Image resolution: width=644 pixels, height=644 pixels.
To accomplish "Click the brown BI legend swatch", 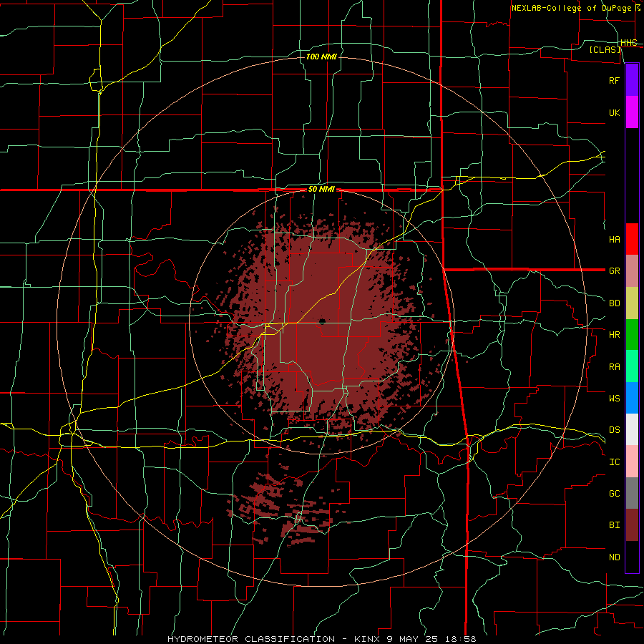I will tap(632, 525).
